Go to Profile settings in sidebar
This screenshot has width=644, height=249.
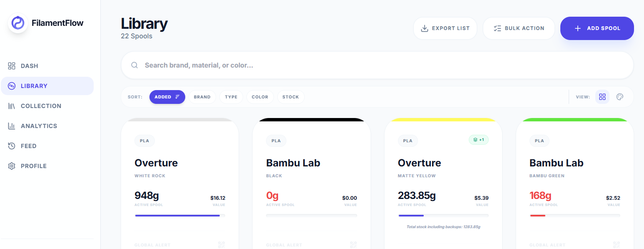tap(33, 166)
